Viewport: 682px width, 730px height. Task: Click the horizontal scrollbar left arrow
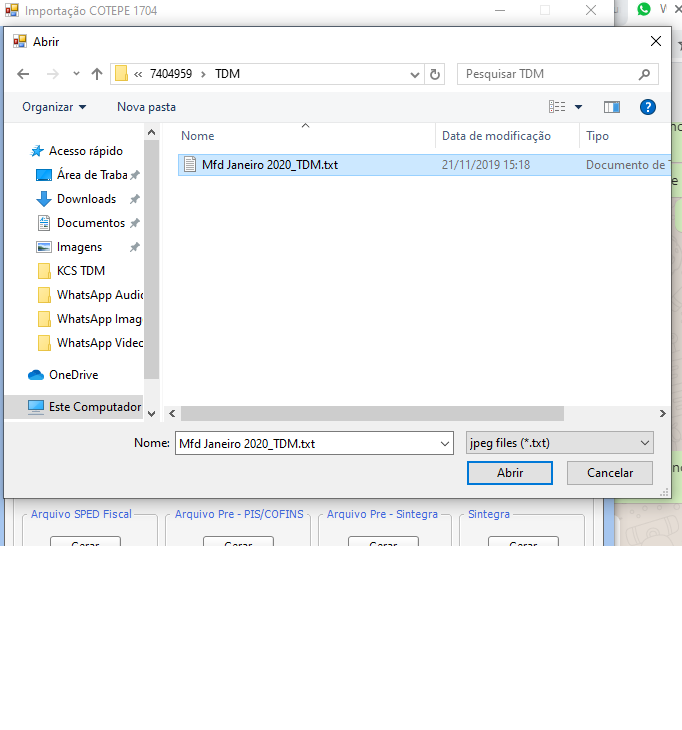pos(172,413)
